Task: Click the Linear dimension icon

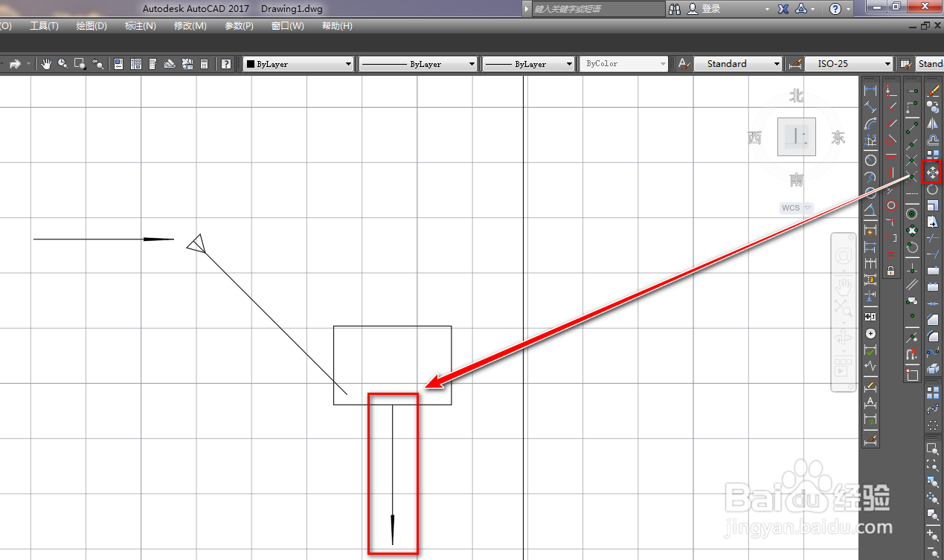Action: point(870,89)
